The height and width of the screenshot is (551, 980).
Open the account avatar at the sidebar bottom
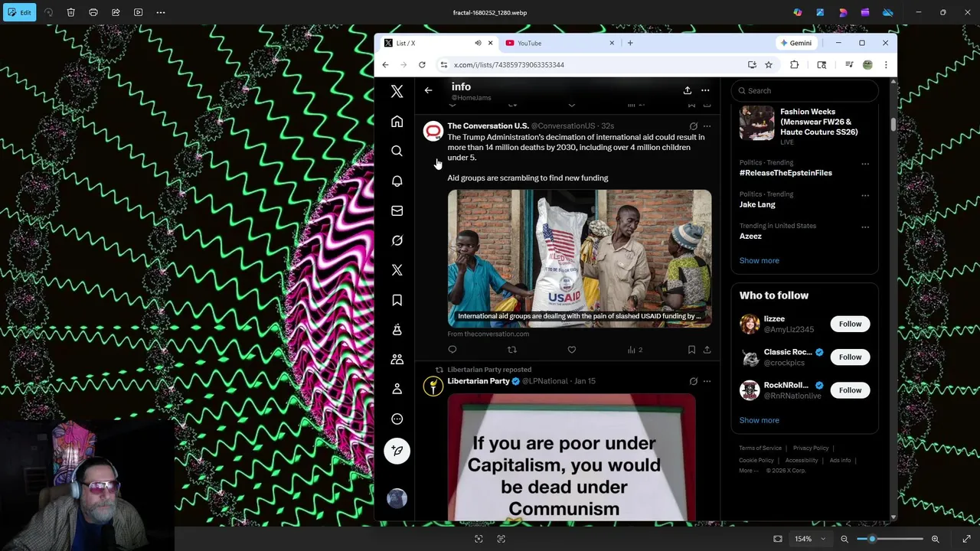point(397,498)
